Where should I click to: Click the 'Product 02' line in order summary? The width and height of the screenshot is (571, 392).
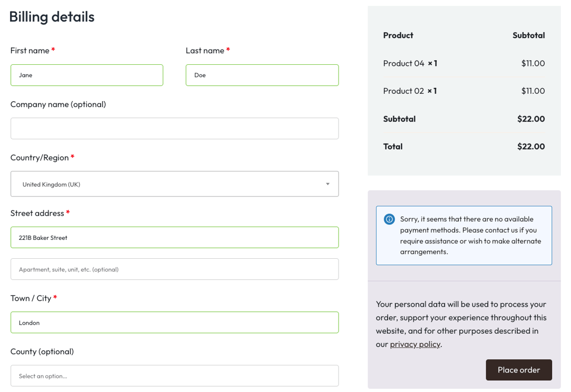(x=410, y=90)
